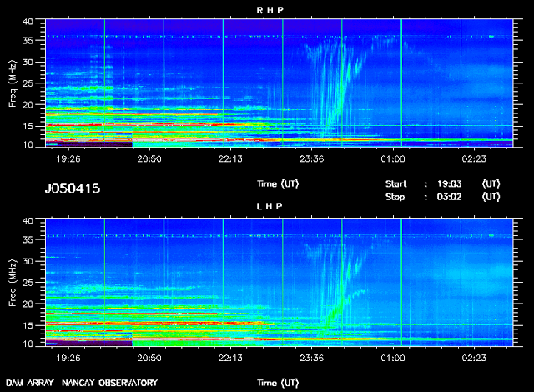Click the 40 MHz label on RHP axis
The image size is (534, 392).
click(x=28, y=22)
